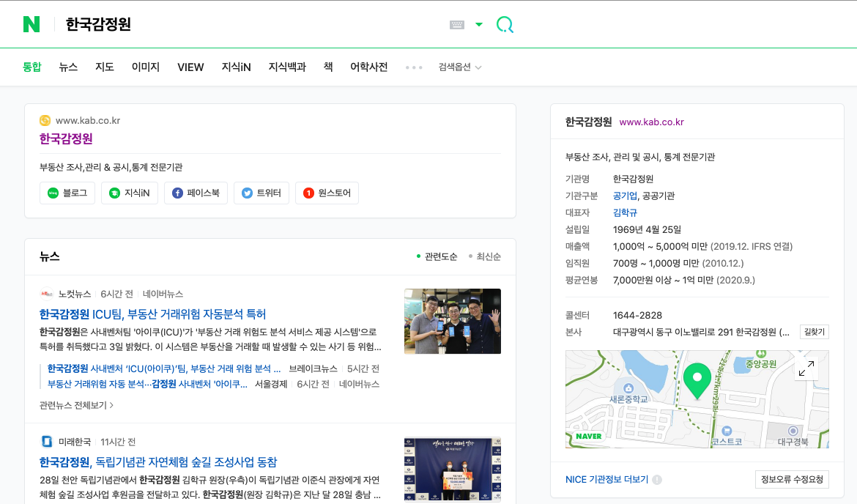Click the green search magnifier icon
This screenshot has width=857, height=504.
tap(505, 25)
